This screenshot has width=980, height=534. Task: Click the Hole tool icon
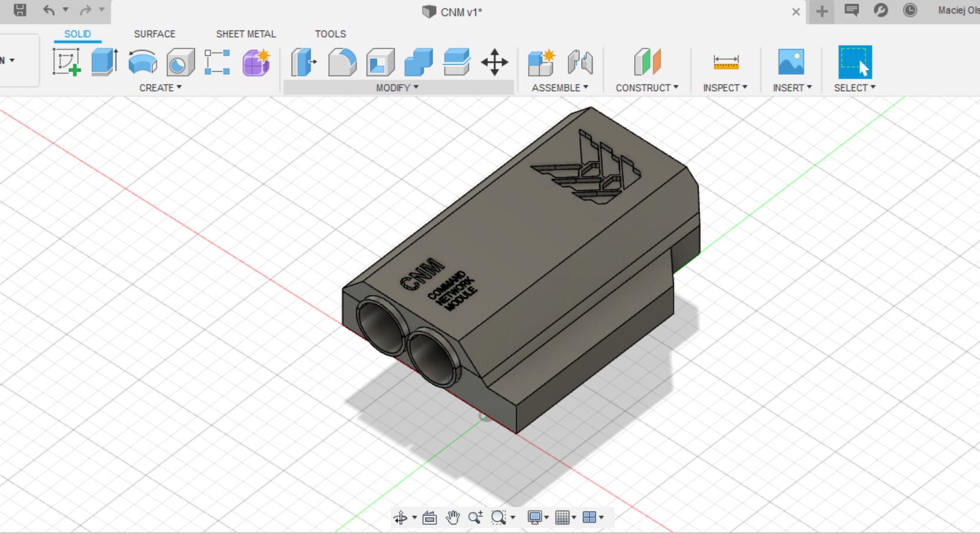(180, 62)
